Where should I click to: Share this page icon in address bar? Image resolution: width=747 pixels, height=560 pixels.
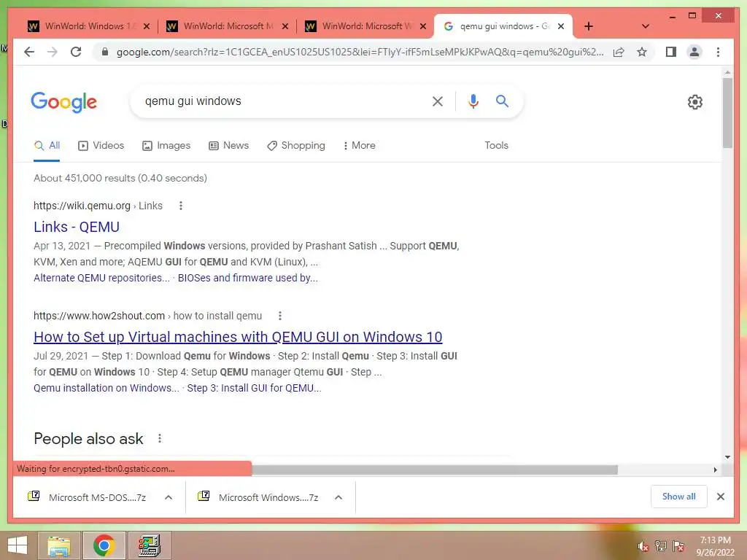click(619, 52)
